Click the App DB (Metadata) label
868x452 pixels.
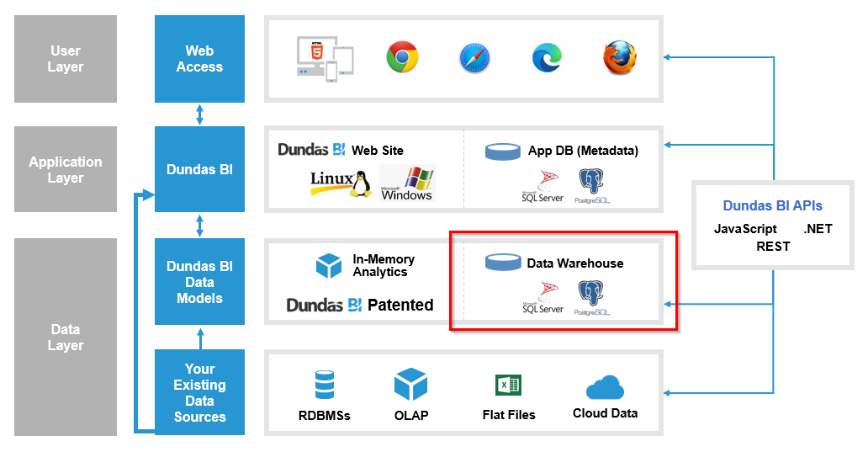[583, 151]
